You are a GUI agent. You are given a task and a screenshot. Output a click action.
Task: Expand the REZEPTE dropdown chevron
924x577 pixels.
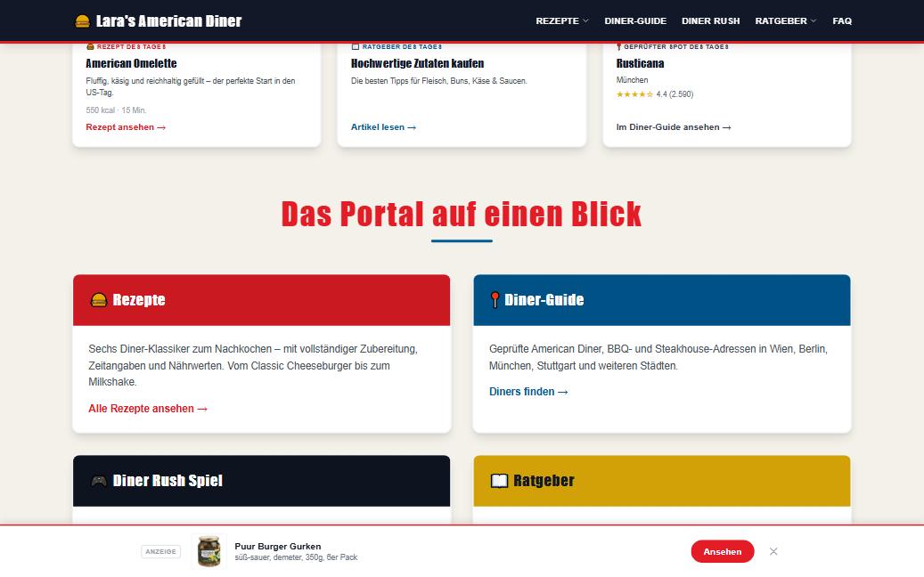coord(585,20)
